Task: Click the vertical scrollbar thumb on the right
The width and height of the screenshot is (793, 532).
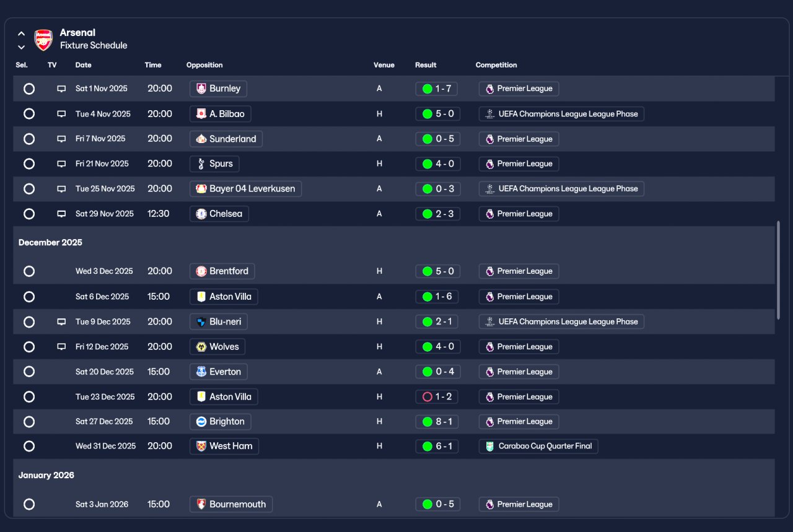Action: (778, 271)
